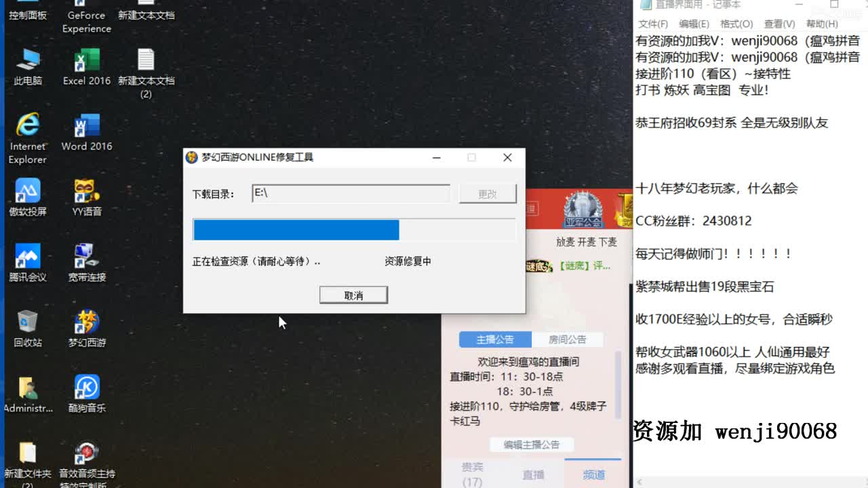Open 新建文本文档 (2) text file icon
This screenshot has height=488, width=868.
click(x=146, y=73)
